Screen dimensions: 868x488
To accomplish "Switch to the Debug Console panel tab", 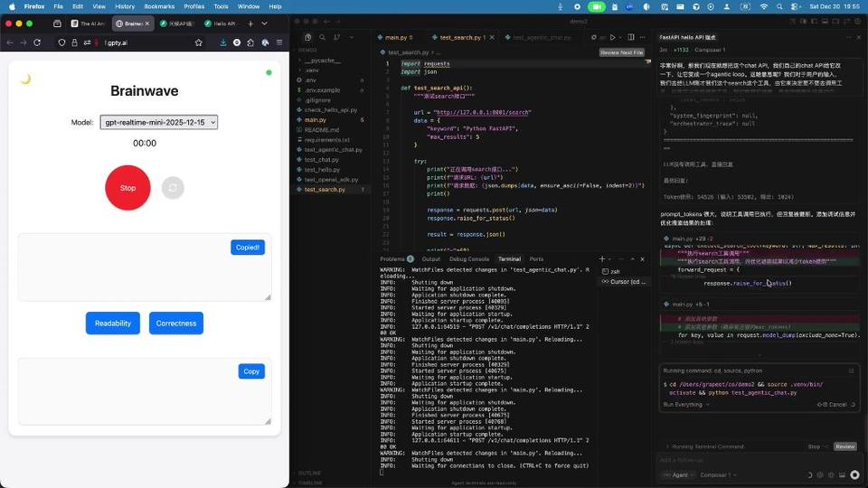I will (x=469, y=259).
